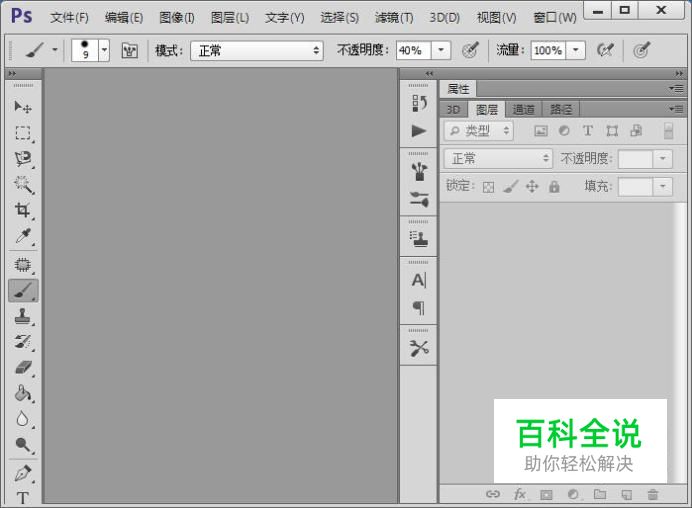
Task: Click the delete layer trash button
Action: (x=653, y=495)
